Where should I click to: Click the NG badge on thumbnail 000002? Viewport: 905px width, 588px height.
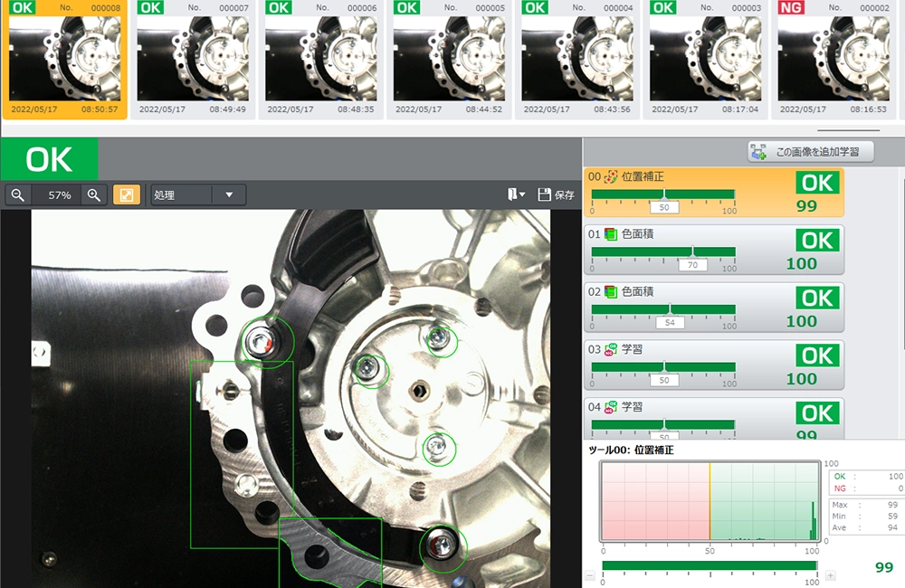791,7
